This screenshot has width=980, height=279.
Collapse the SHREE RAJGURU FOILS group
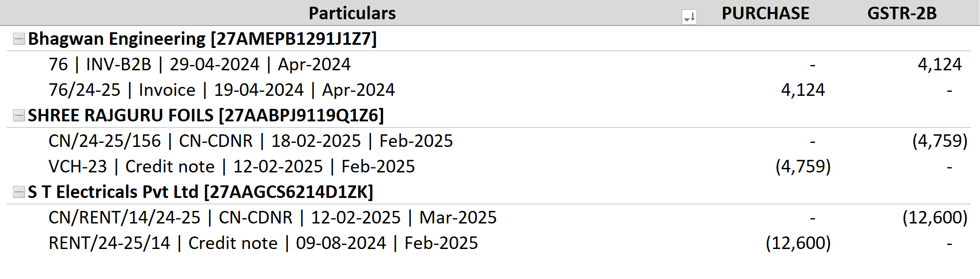coord(19,116)
